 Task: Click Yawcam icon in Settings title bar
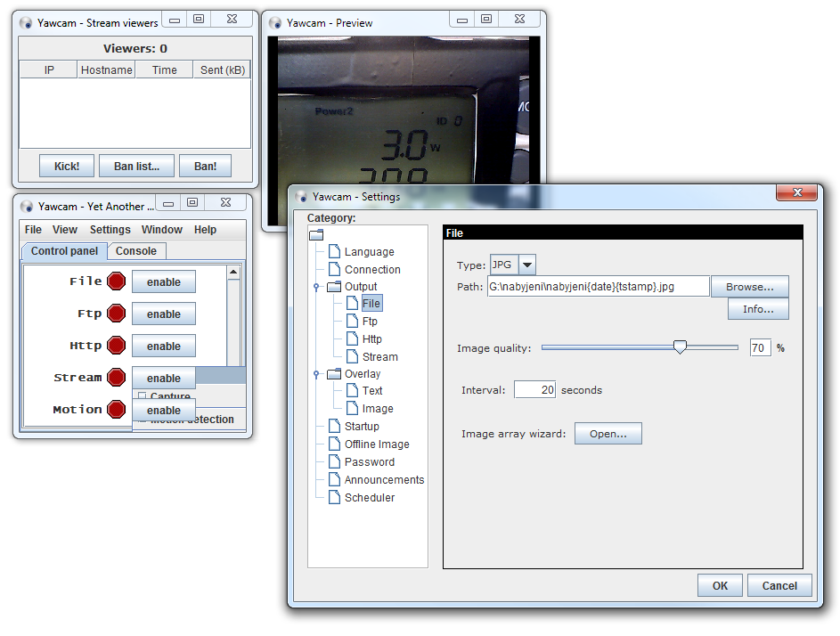(x=301, y=197)
